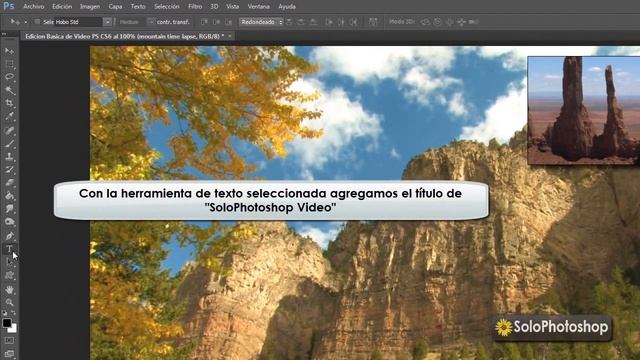Open the Filtro menu
640x360 pixels.
195,7
